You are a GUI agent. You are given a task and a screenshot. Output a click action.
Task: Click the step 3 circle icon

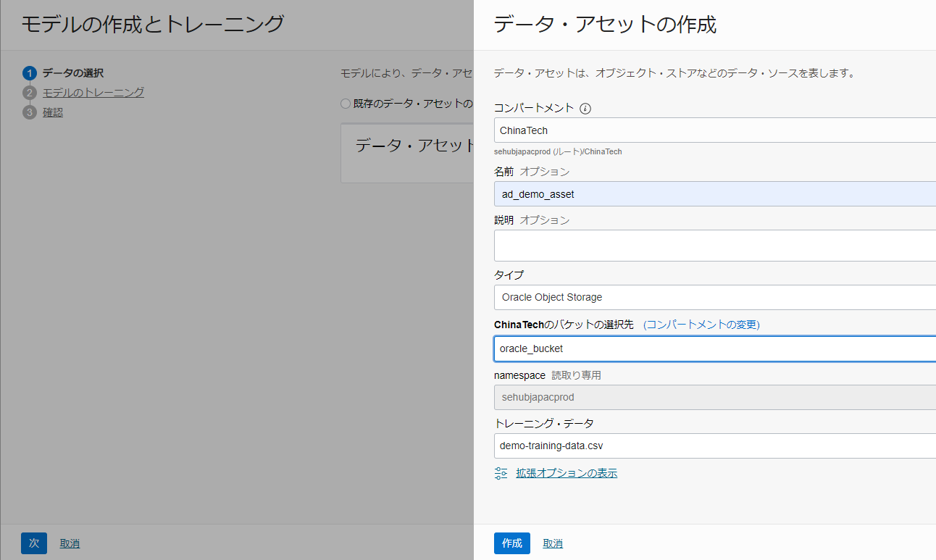click(x=29, y=112)
